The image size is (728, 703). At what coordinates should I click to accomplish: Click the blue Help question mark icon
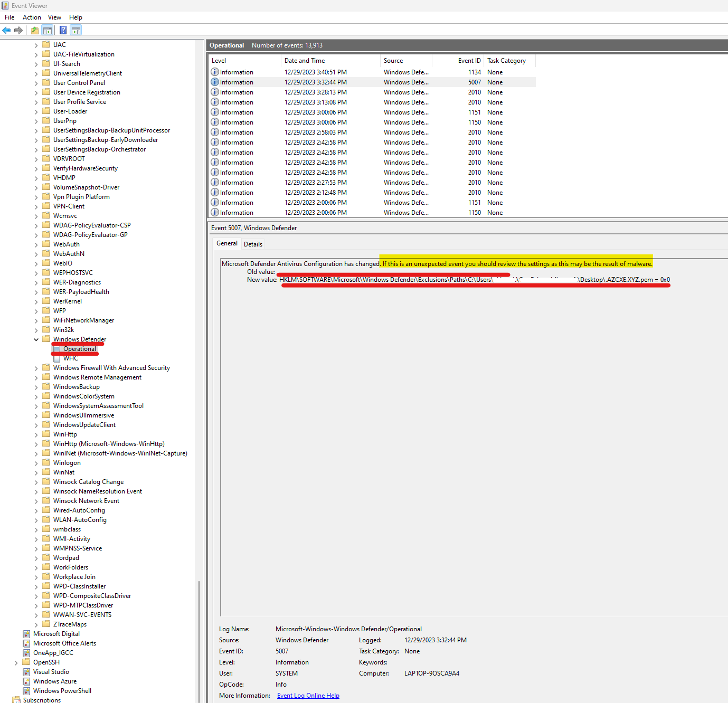click(x=63, y=30)
